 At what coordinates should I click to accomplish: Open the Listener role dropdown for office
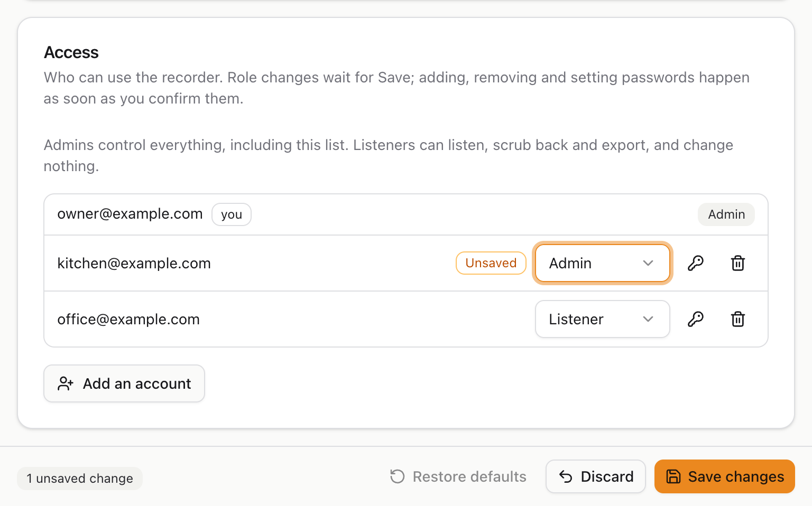coord(603,319)
